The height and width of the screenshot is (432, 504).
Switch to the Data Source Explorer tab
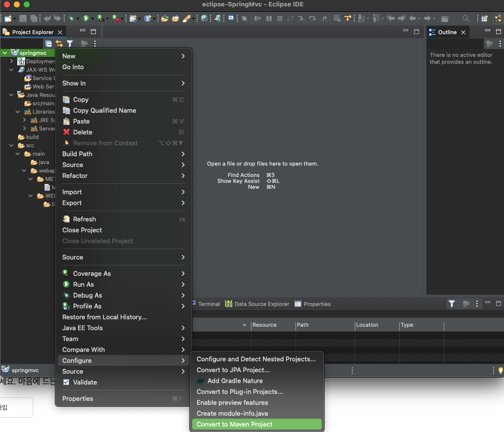[257, 304]
